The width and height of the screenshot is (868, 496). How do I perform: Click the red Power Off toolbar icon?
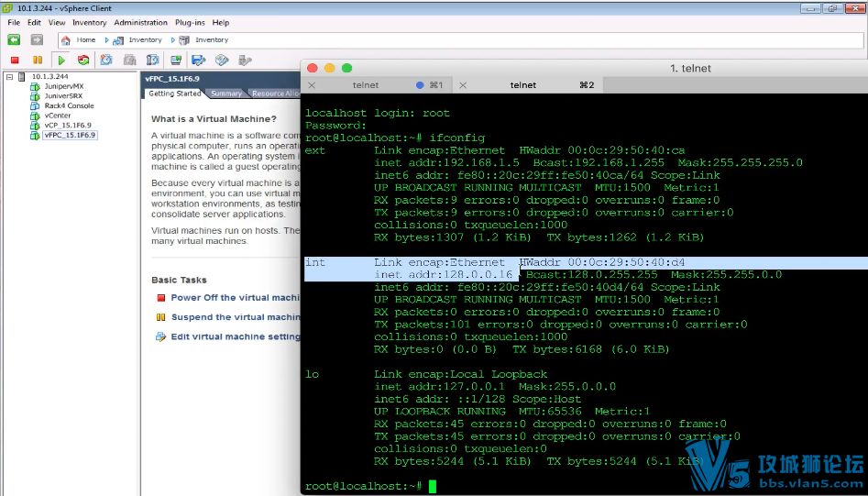(x=15, y=60)
